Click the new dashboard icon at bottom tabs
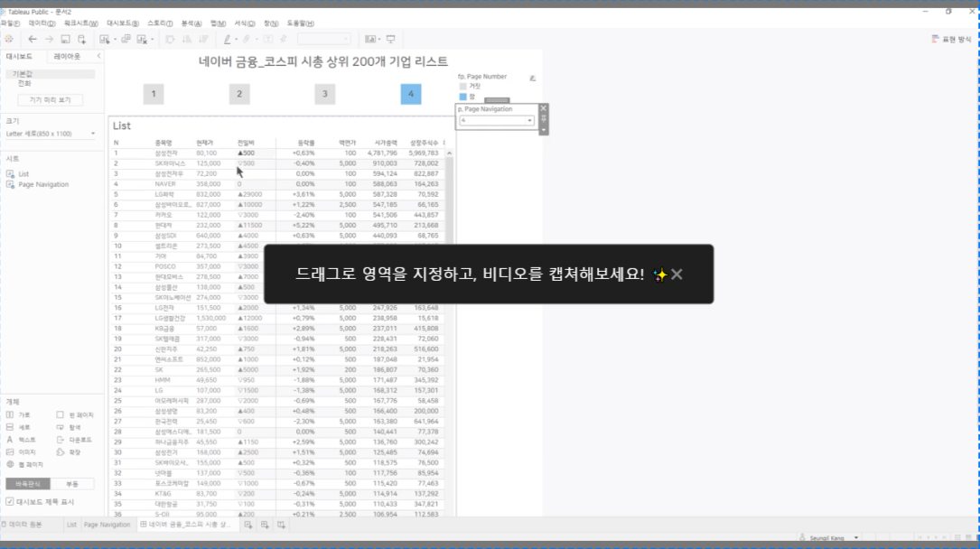Viewport: 980px width, 549px height. [265, 525]
